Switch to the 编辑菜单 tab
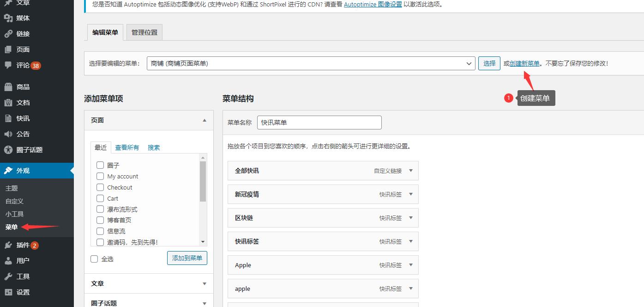This screenshot has height=307, width=644. (105, 32)
